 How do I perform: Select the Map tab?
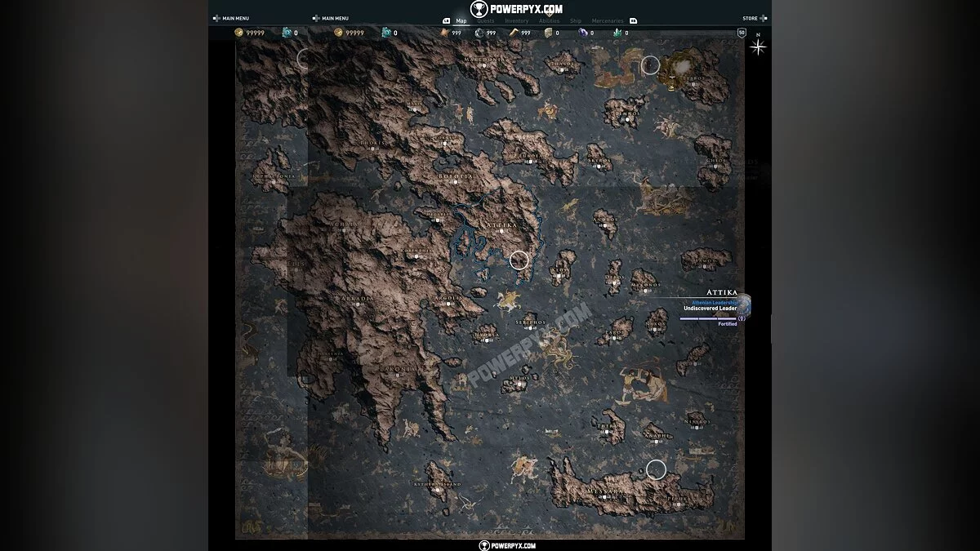tap(461, 20)
